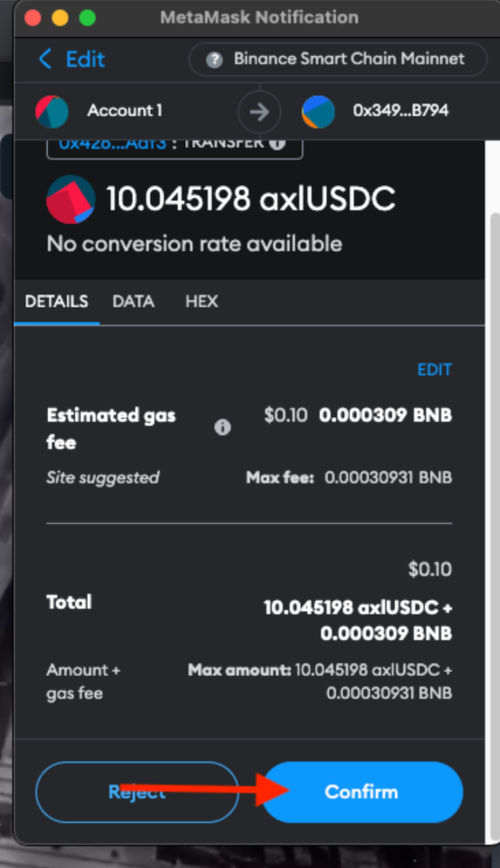Open the 0x428...Aaf3 contract address link

(x=112, y=143)
